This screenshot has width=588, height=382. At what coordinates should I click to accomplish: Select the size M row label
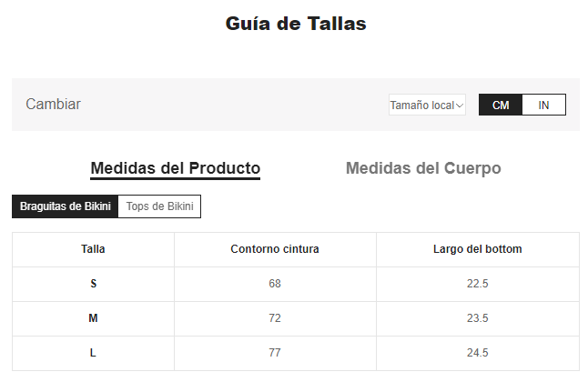coord(93,318)
